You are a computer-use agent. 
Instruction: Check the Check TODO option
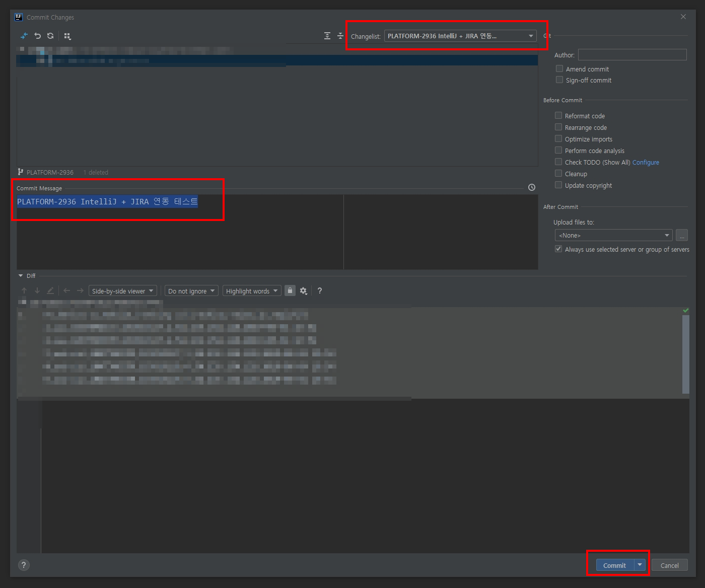pos(558,162)
